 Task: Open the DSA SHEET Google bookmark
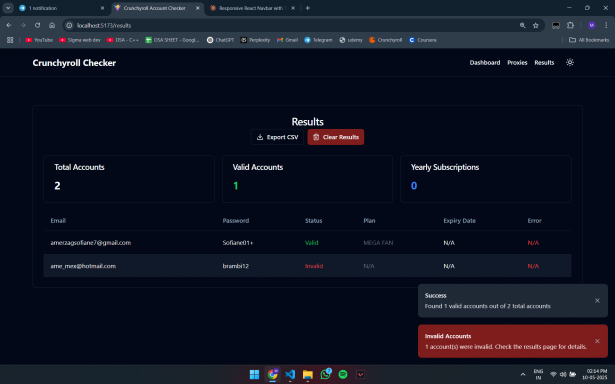pyautogui.click(x=172, y=40)
